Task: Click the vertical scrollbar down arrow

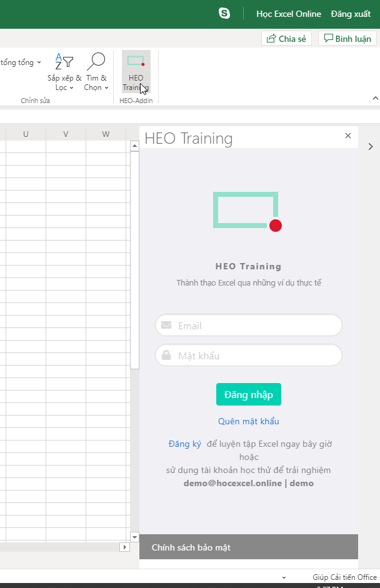Action: coord(134,537)
